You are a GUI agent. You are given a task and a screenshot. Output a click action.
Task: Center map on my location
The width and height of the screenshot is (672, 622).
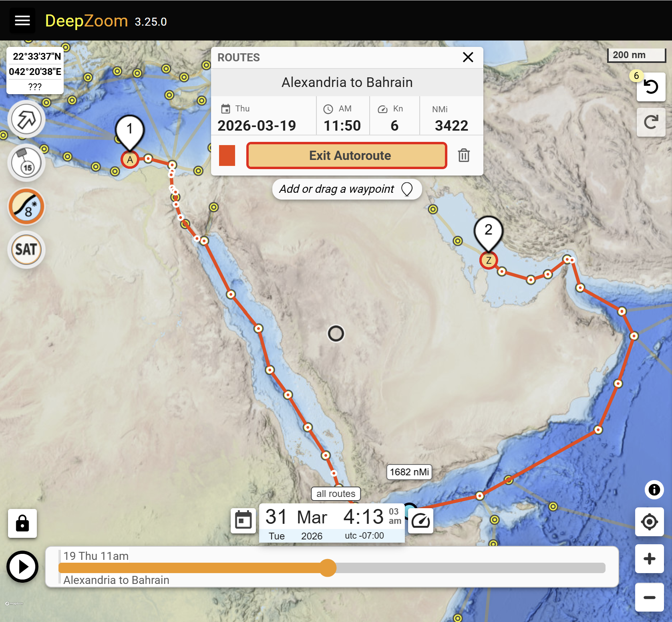click(x=649, y=522)
